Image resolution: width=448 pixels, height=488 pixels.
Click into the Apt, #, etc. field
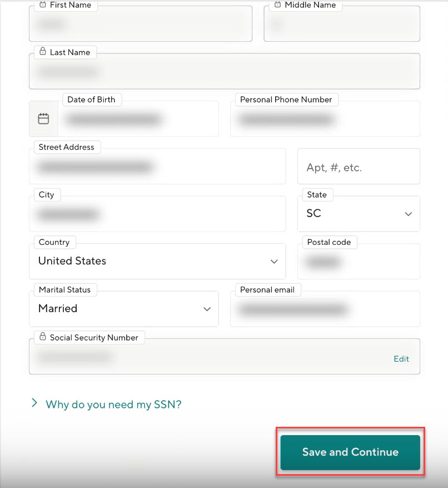click(359, 167)
